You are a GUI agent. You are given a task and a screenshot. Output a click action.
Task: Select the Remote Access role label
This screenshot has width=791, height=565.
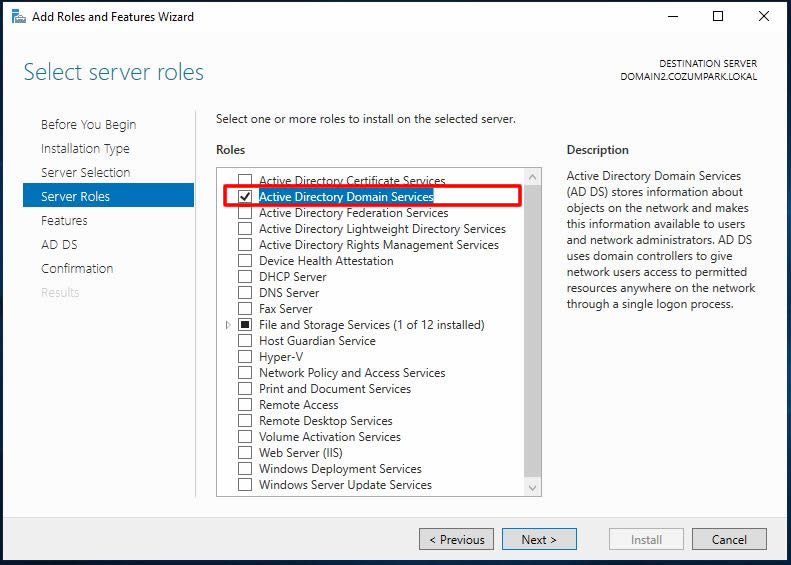click(299, 405)
